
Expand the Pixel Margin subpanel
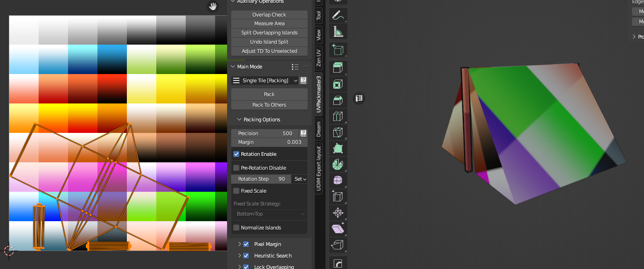pos(239,244)
